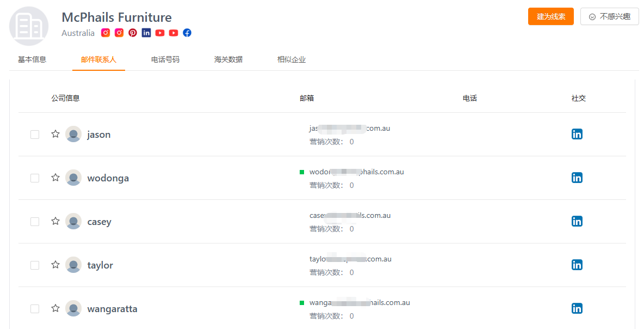Viewport: 644px width, 329px height.
Task: Click taylor's masked email address
Action: tap(350, 259)
